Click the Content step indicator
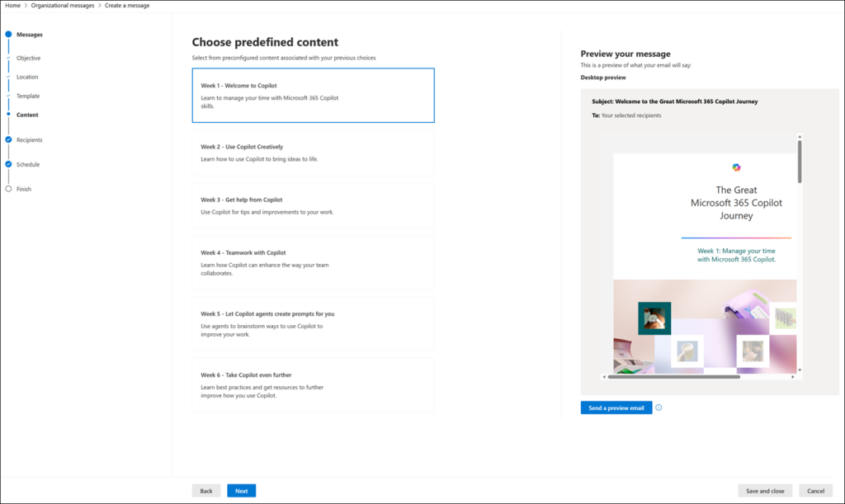This screenshot has width=845, height=504. click(x=7, y=115)
